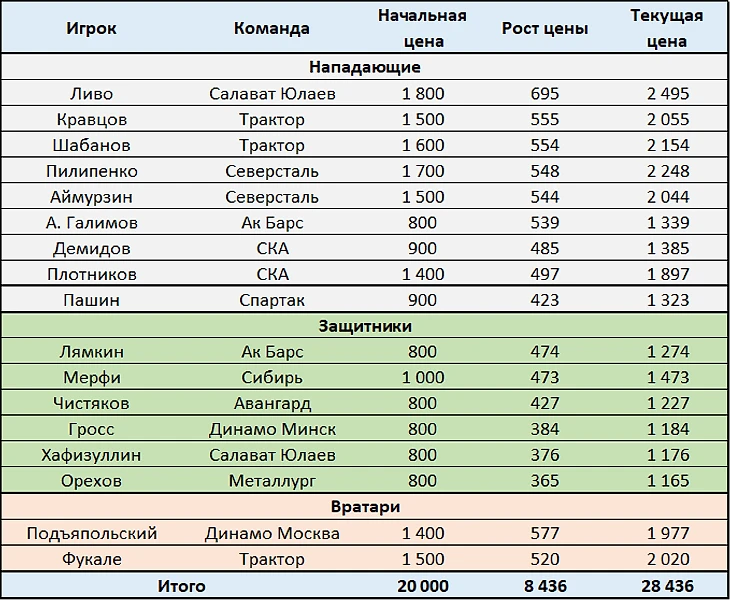This screenshot has width=730, height=600.
Task: Click the Салават Юлаев cell in Ливо row
Action: (x=272, y=94)
